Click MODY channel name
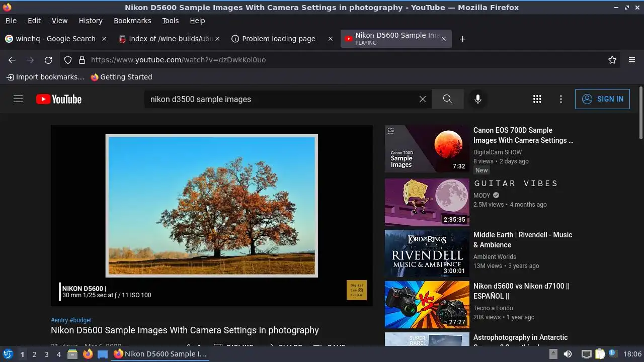Viewport: 644px width, 362px height. (x=481, y=196)
